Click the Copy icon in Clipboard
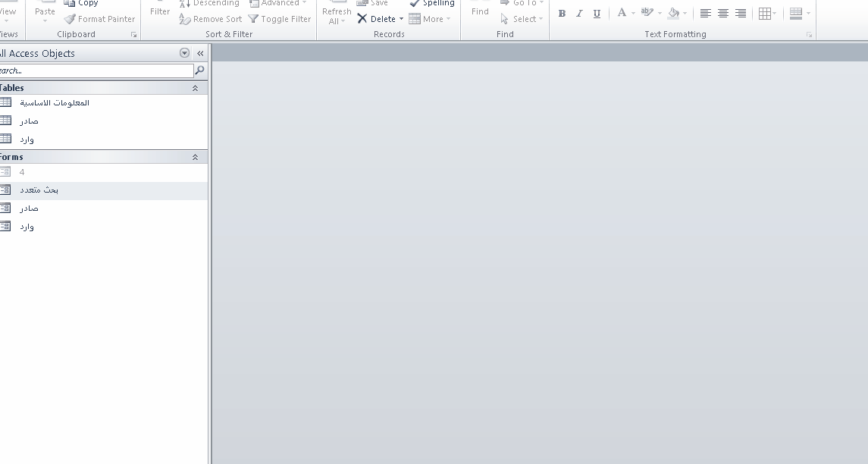Image resolution: width=868 pixels, height=464 pixels. [70, 4]
